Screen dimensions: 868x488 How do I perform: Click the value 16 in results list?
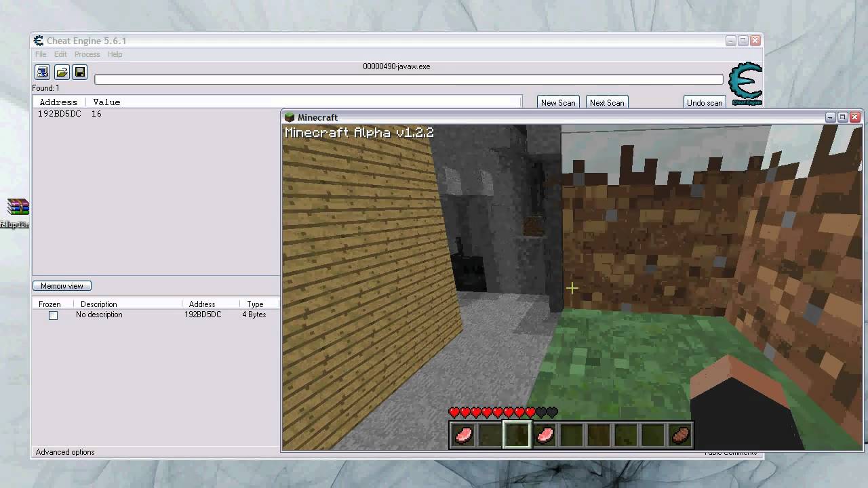(96, 114)
